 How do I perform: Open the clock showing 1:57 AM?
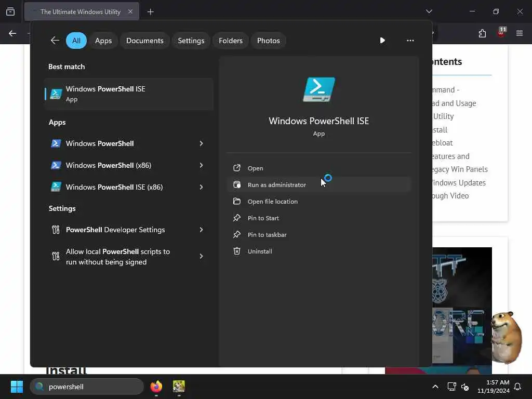[494, 387]
